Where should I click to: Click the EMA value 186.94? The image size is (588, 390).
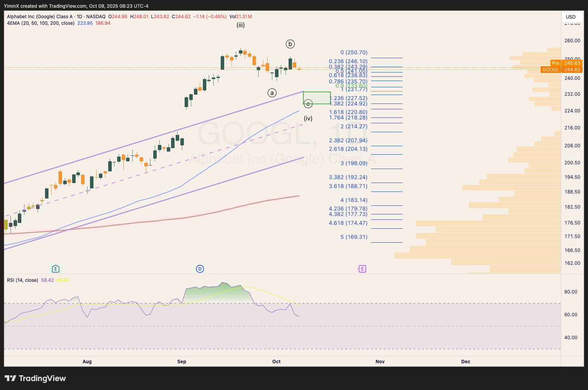tap(103, 23)
